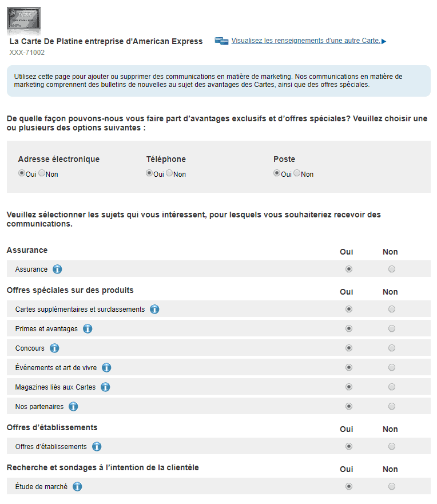Viewport: 437px width, 504px height.
Task: Set Nos partenaires to Non
Action: tap(391, 406)
